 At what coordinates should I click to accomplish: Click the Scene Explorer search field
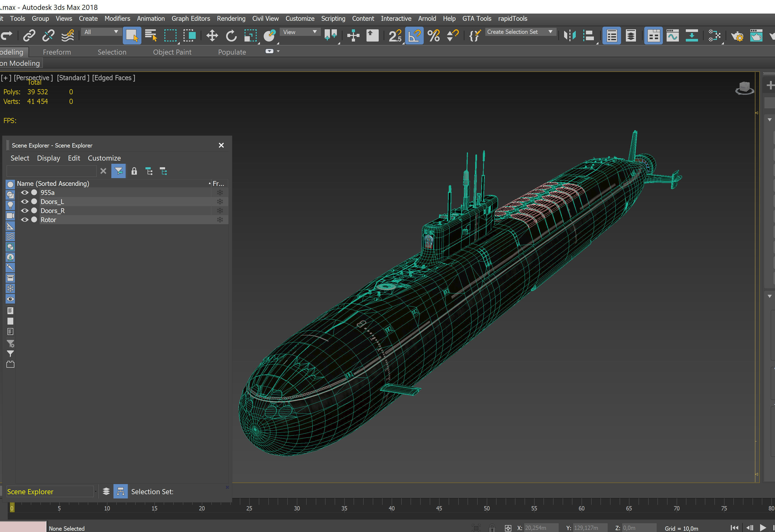click(x=52, y=171)
